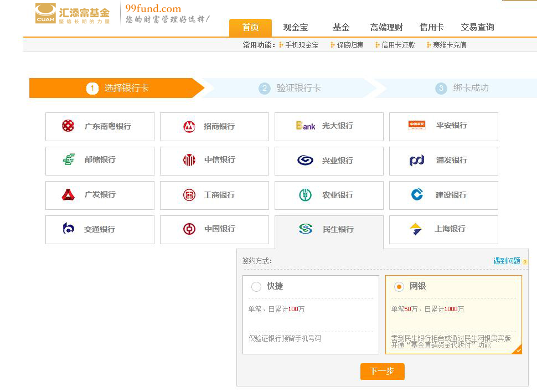Pick 建设银行 blue logo
Image resolution: width=537 pixels, height=392 pixels.
tap(417, 194)
